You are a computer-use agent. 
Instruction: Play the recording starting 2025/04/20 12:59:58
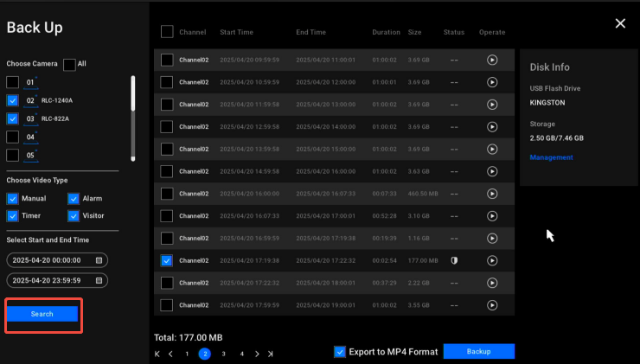(492, 127)
